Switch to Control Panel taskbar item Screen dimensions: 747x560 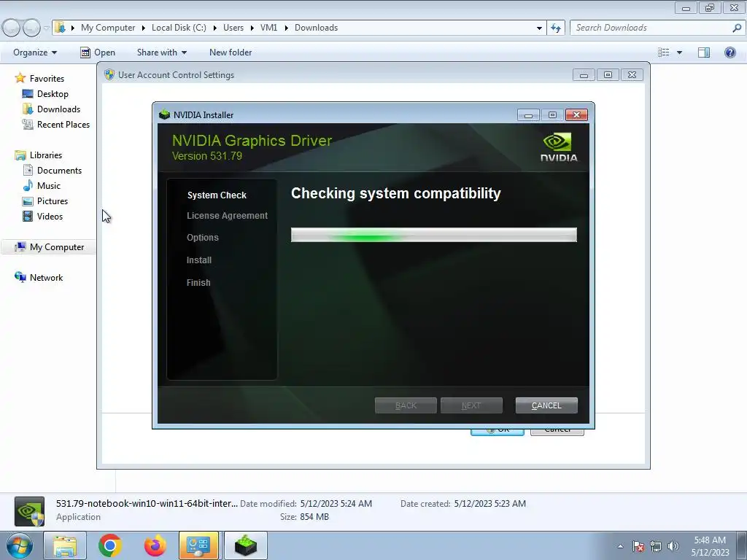click(198, 545)
